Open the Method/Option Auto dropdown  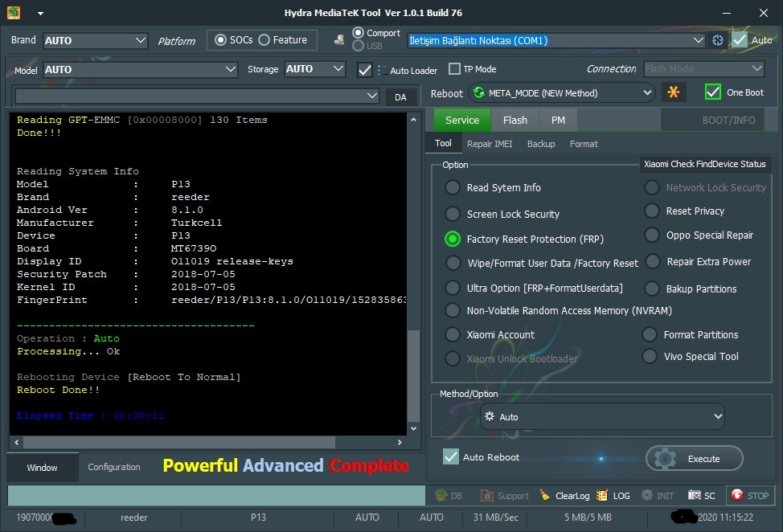pyautogui.click(x=602, y=416)
